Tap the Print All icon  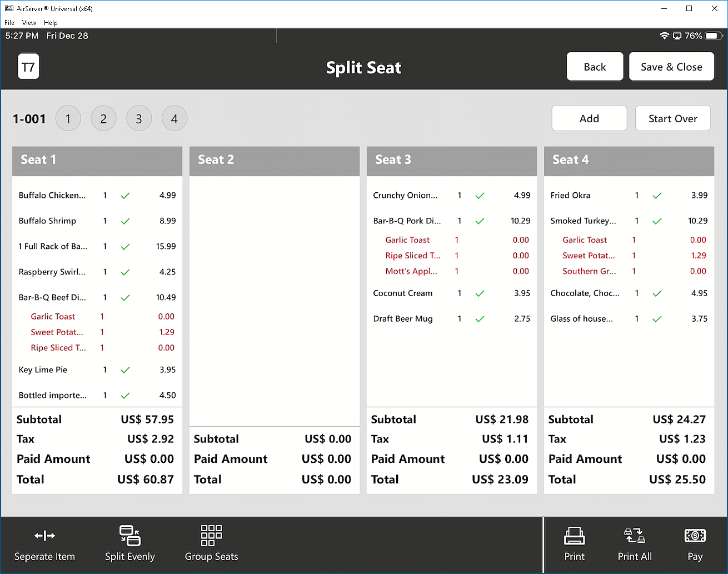635,536
